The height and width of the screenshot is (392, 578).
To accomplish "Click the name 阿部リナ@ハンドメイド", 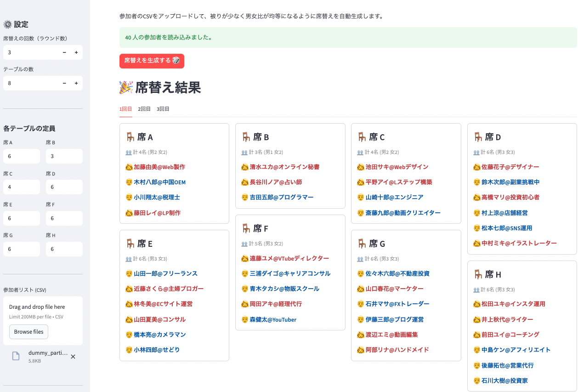I will tap(397, 350).
